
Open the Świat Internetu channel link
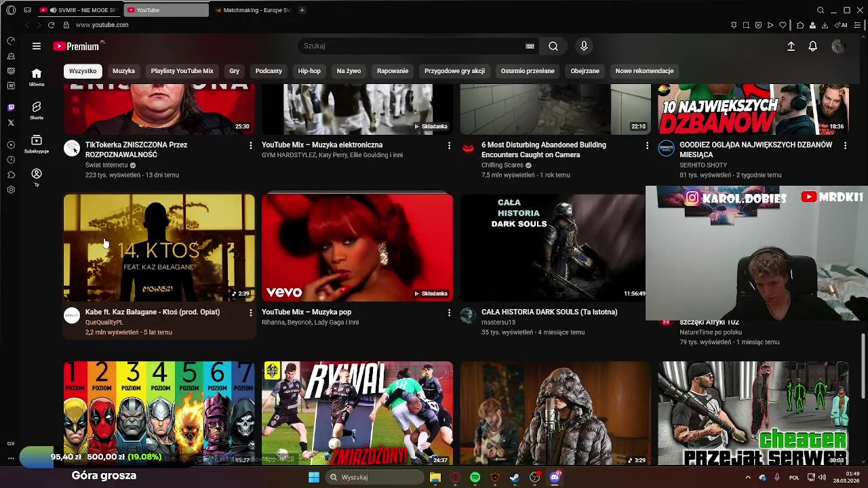[106, 165]
